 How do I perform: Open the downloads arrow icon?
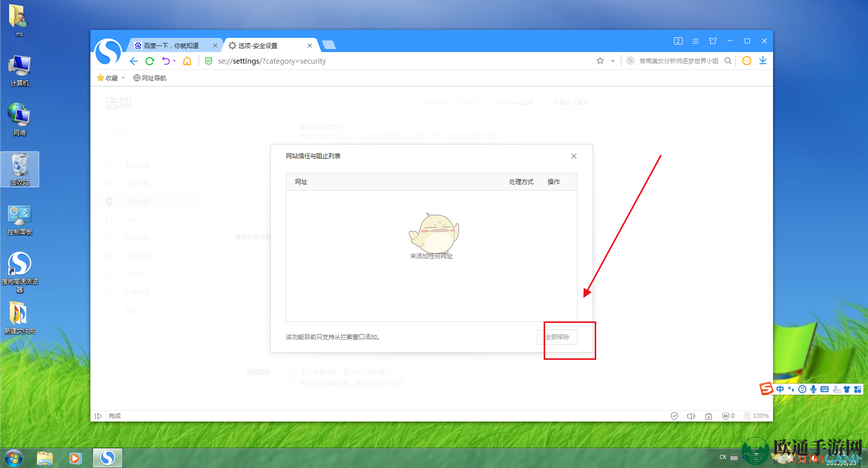click(x=763, y=61)
